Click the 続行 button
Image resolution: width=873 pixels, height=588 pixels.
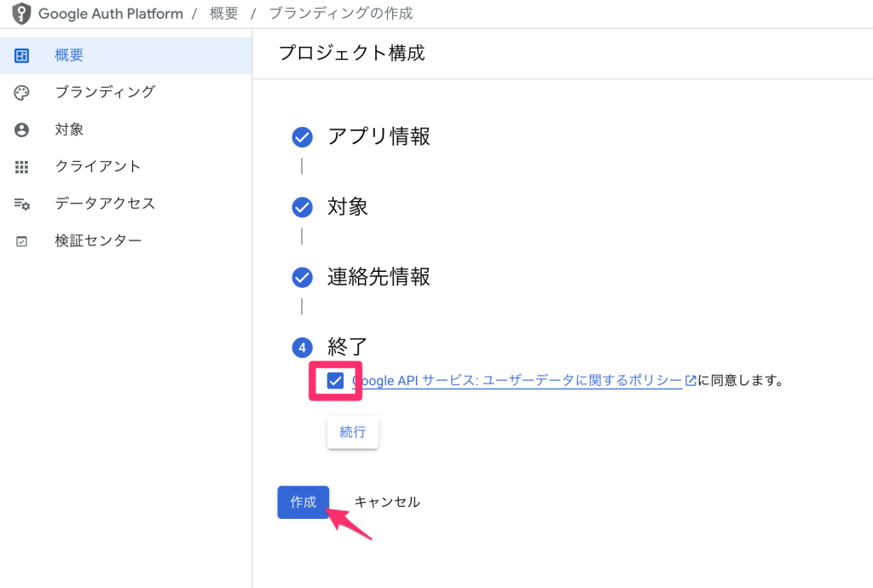click(353, 432)
